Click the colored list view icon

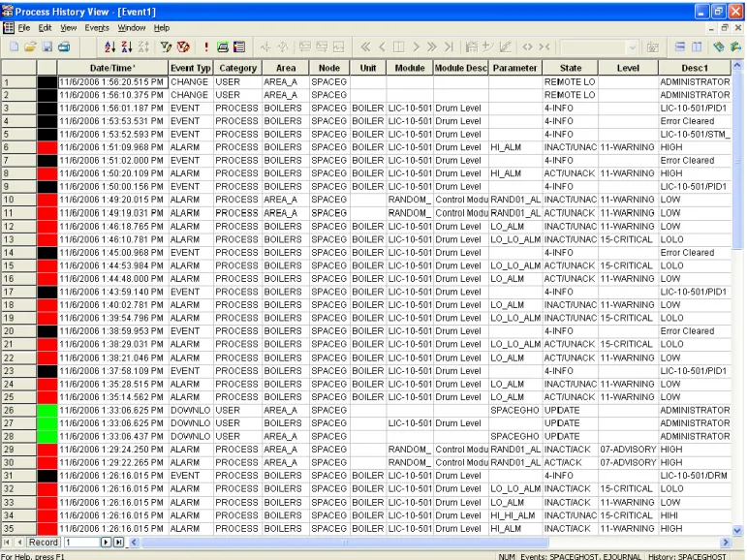239,47
